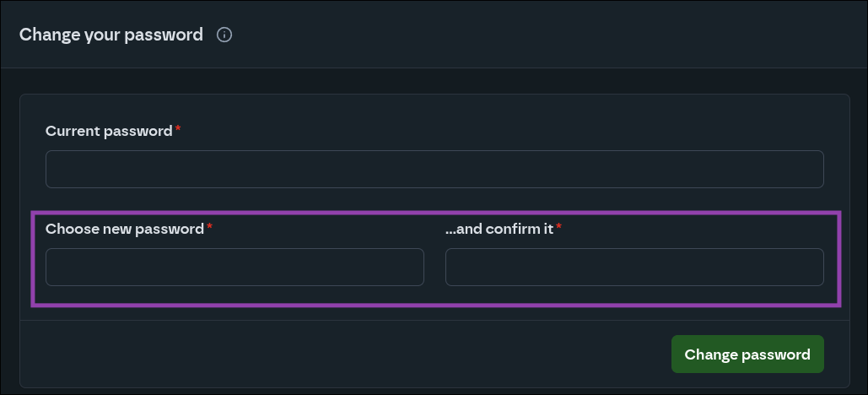Select the '...and confirm it' input box

pyautogui.click(x=634, y=267)
